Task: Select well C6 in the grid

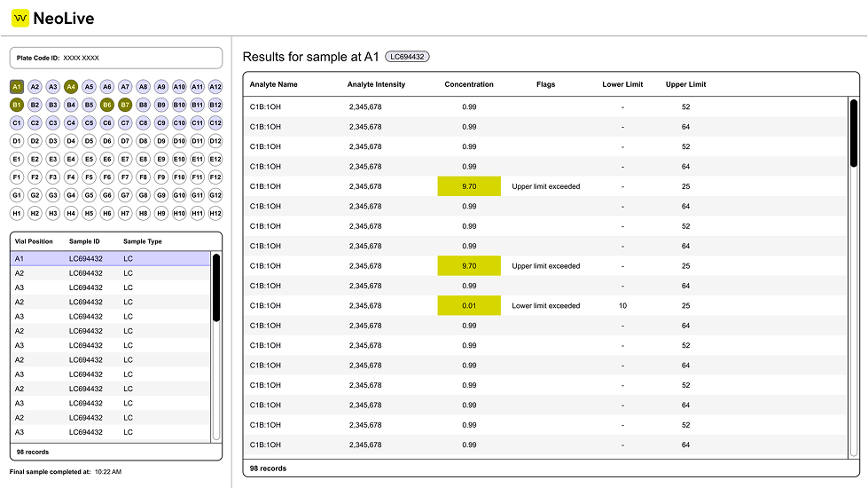Action: click(107, 123)
